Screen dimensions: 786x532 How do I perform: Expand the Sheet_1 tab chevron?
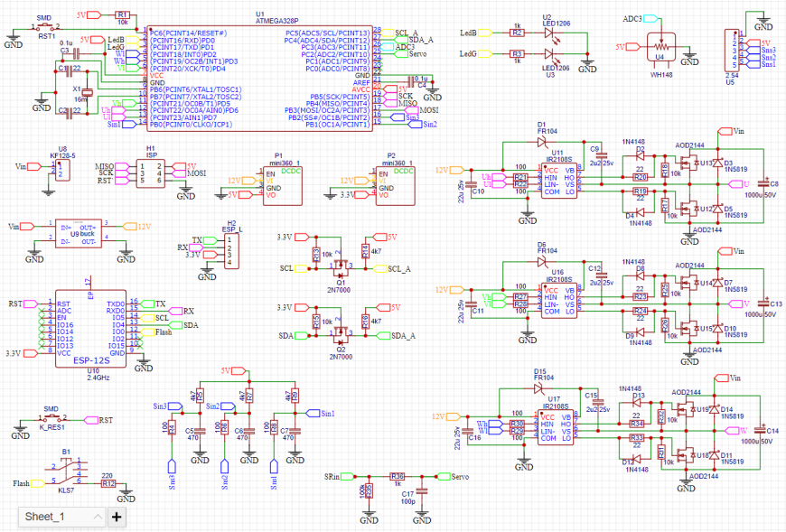click(98, 517)
